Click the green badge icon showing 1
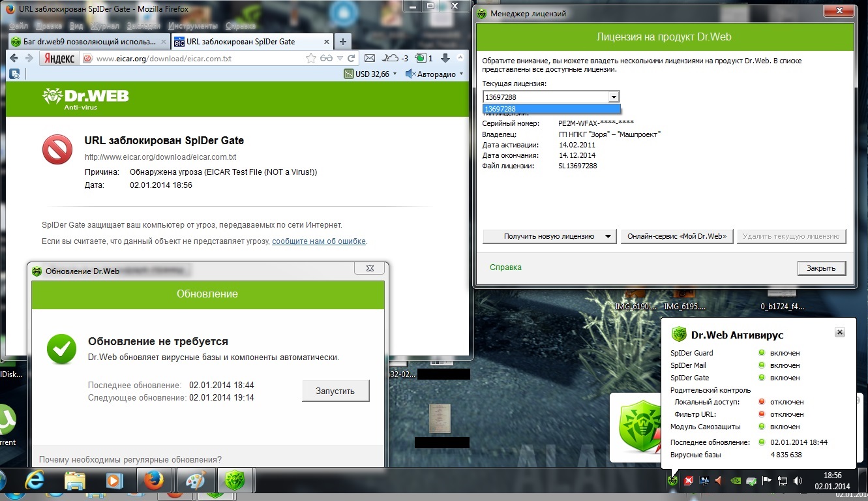This screenshot has height=501, width=868. click(x=425, y=58)
